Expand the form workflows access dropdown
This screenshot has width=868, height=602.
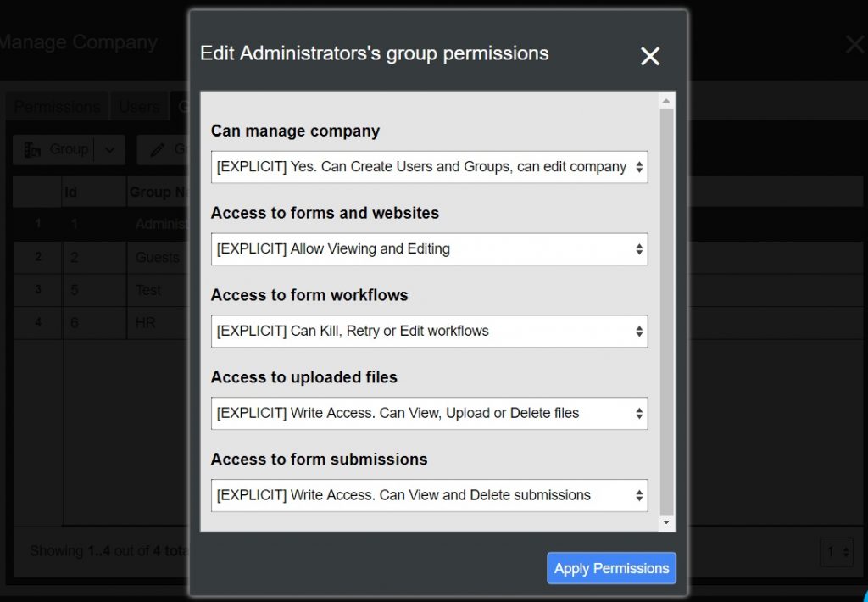(x=429, y=332)
